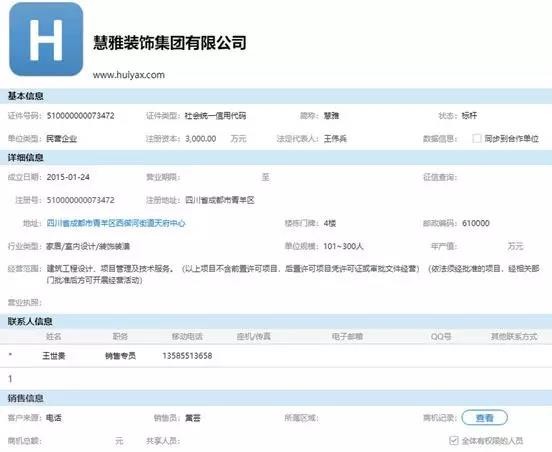Click the 注册资本 value 3,000.00
The height and width of the screenshot is (452, 552).
(x=201, y=139)
